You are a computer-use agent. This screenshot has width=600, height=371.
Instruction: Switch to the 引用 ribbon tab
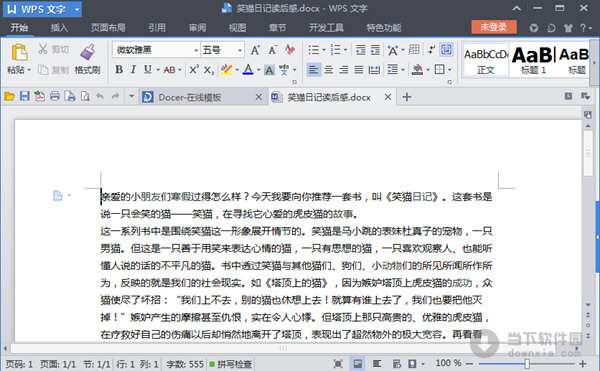157,28
